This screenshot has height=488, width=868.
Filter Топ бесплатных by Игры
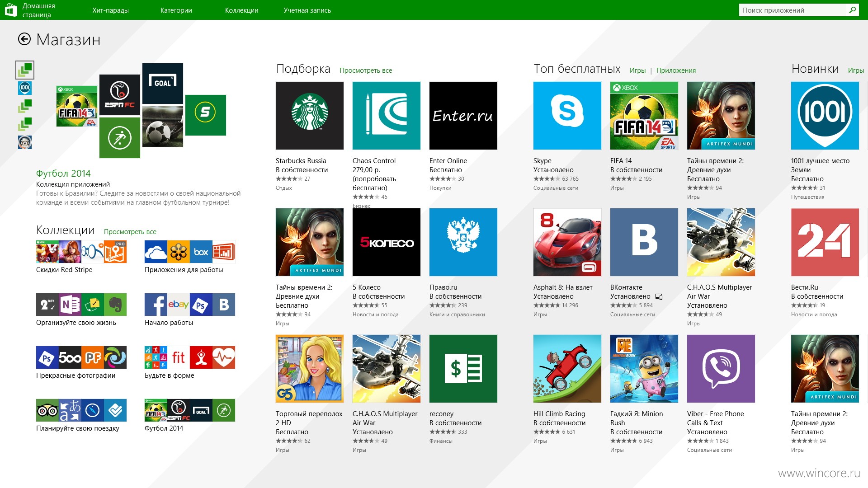click(637, 70)
